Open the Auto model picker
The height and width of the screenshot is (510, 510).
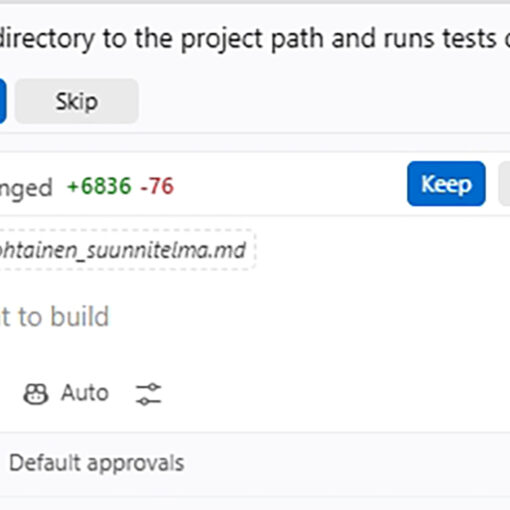coord(66,393)
